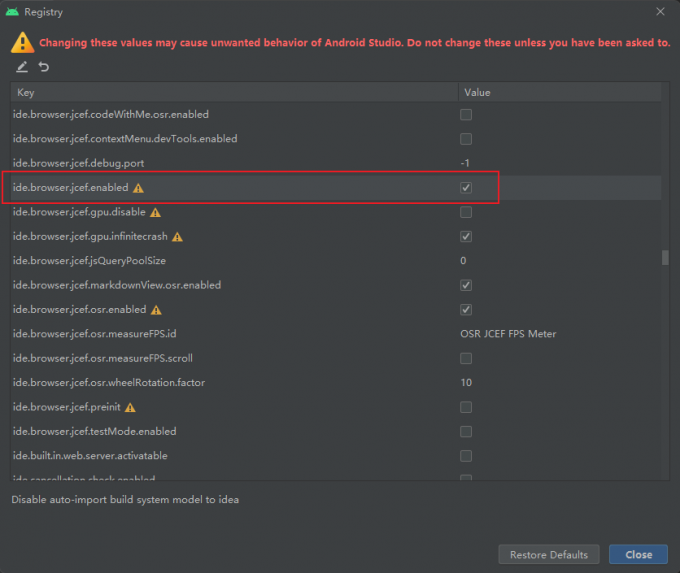Click warning icon next to ide.browser.jcef.gpu.disable
Viewport: 680px width, 573px height.
(x=155, y=213)
